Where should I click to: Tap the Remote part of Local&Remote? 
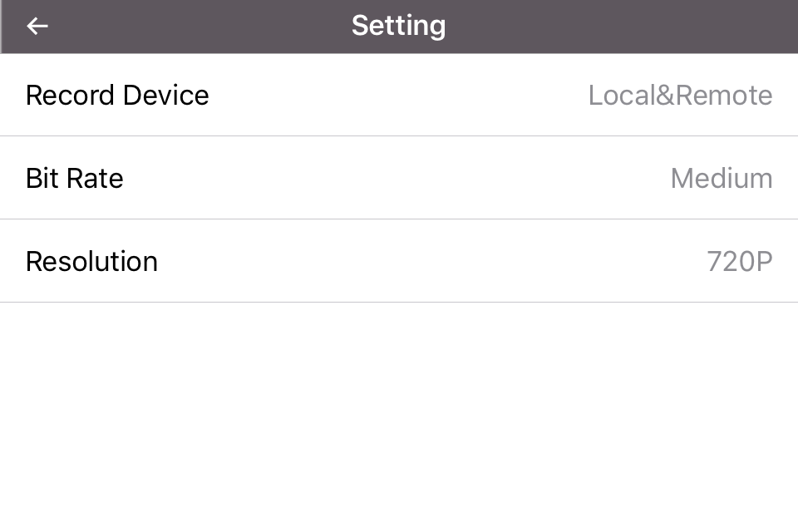click(724, 96)
